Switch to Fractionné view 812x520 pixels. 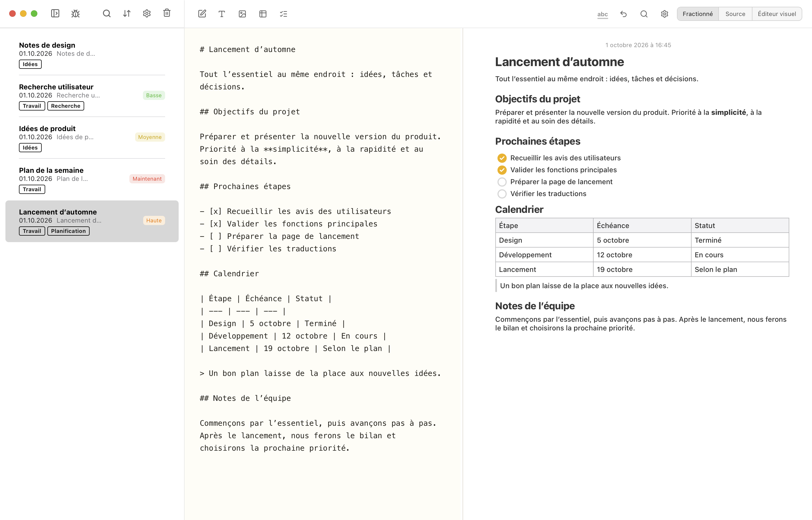pos(698,14)
